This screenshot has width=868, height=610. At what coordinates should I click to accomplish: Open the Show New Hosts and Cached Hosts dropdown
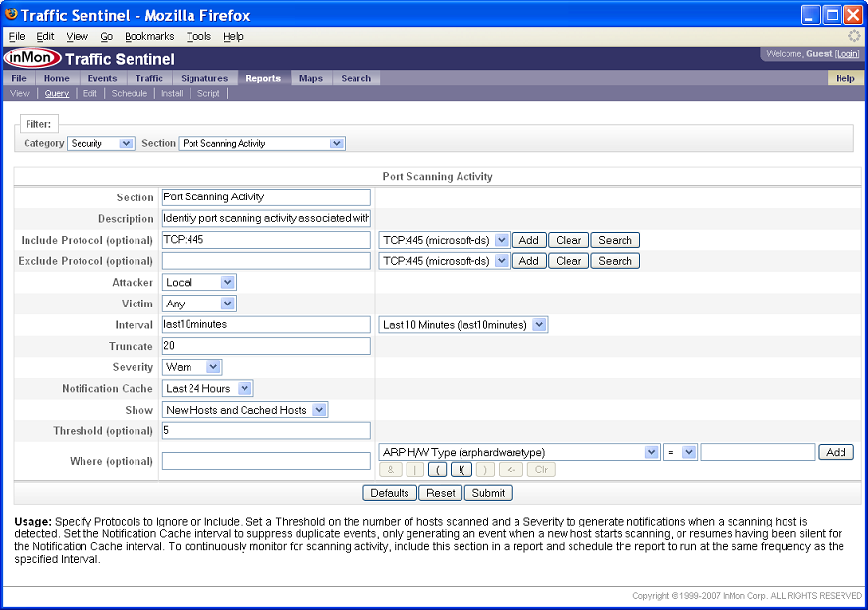(x=244, y=411)
